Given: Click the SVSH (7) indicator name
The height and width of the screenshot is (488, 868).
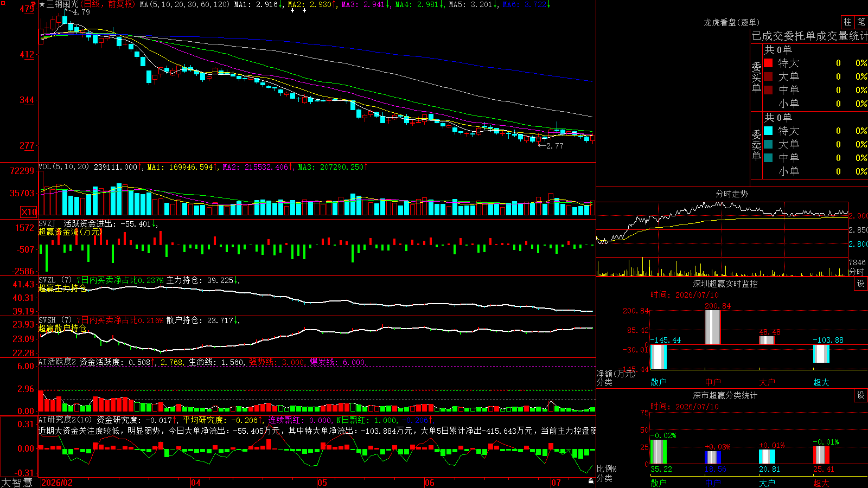Looking at the screenshot, I should 55,320.
